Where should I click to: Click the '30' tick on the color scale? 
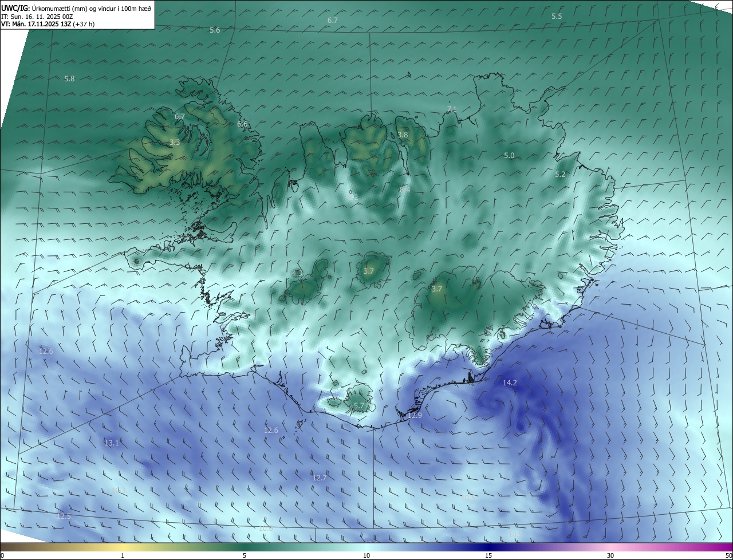click(610, 555)
